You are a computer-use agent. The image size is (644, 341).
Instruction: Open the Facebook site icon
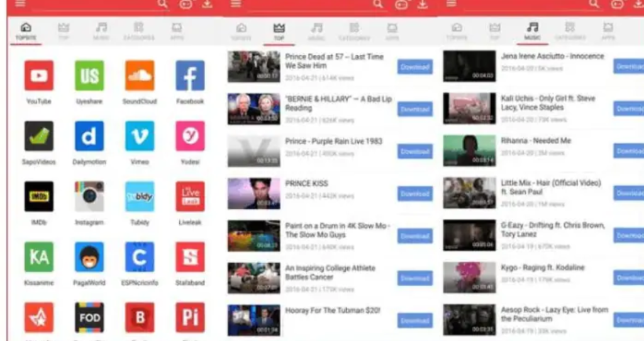[x=190, y=75]
